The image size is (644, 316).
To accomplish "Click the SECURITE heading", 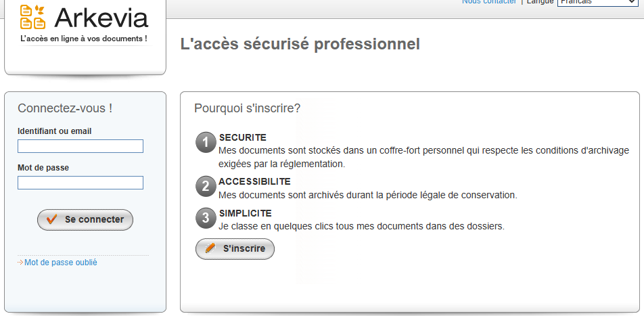I will (243, 137).
